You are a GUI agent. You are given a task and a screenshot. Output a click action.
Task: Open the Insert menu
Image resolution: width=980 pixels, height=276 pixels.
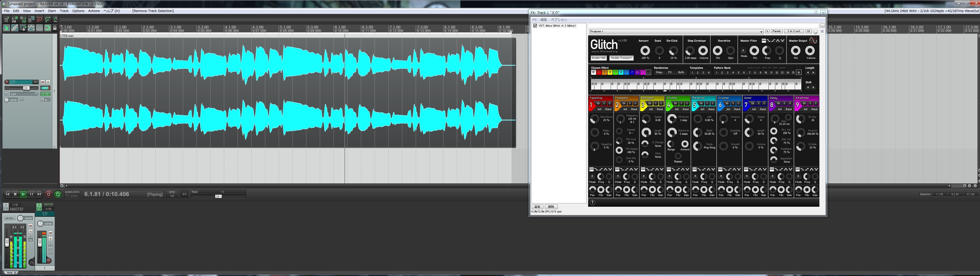pyautogui.click(x=39, y=11)
